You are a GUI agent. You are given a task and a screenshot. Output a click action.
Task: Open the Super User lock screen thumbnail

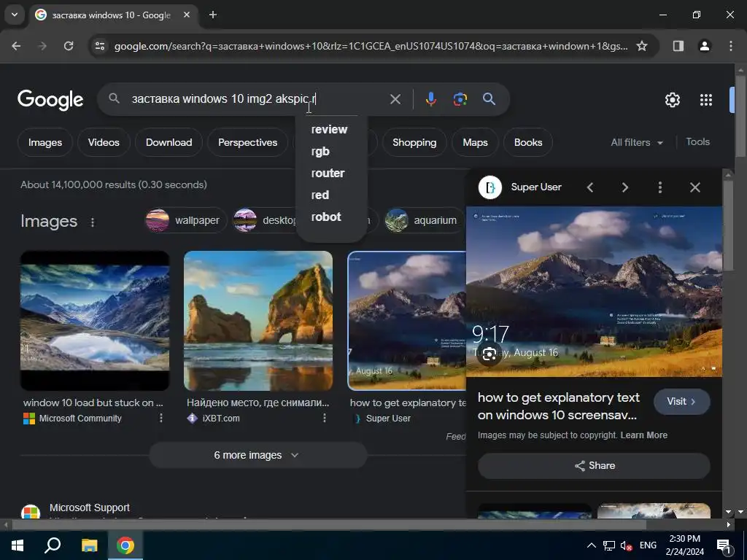pyautogui.click(x=407, y=321)
